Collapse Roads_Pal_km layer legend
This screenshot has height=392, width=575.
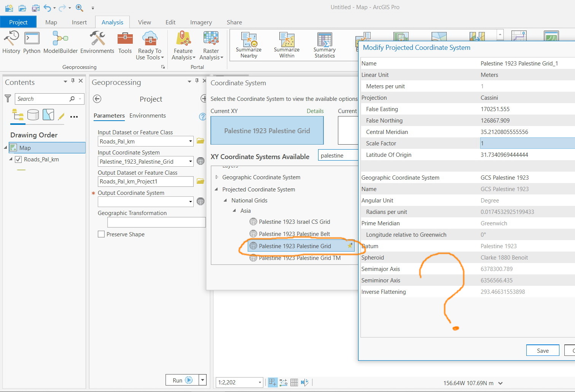(x=11, y=159)
